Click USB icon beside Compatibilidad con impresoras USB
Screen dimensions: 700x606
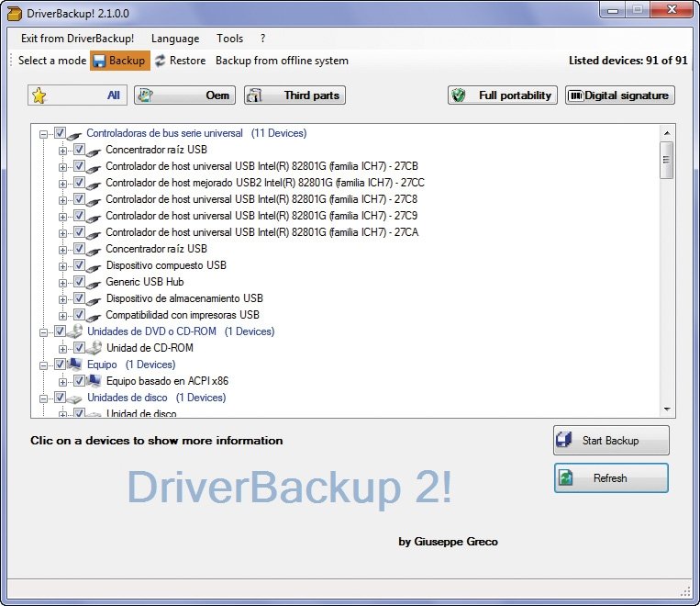click(x=94, y=317)
